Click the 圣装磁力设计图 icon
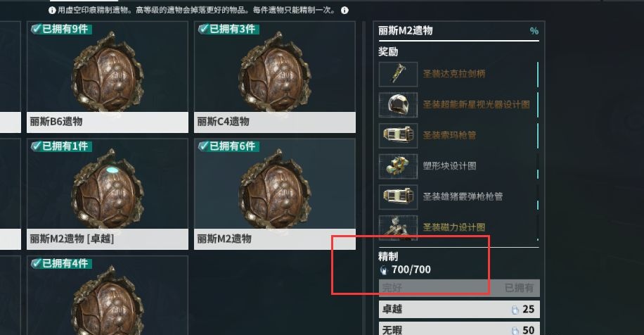 point(398,227)
